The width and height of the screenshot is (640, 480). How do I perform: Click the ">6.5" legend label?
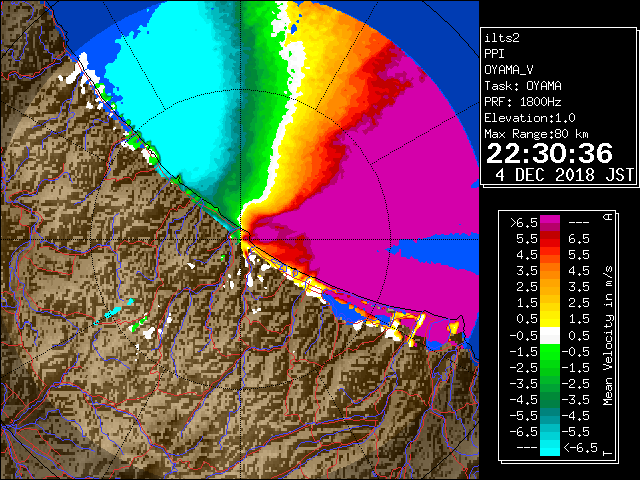pyautogui.click(x=524, y=223)
